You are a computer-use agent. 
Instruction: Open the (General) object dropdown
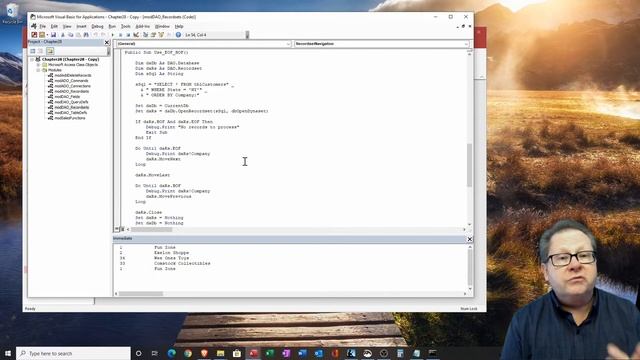pos(288,44)
